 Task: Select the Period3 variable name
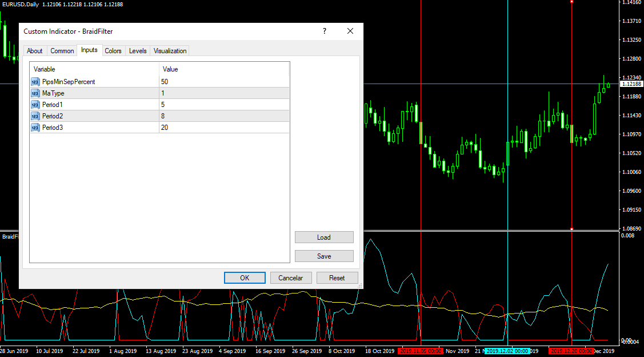point(53,128)
